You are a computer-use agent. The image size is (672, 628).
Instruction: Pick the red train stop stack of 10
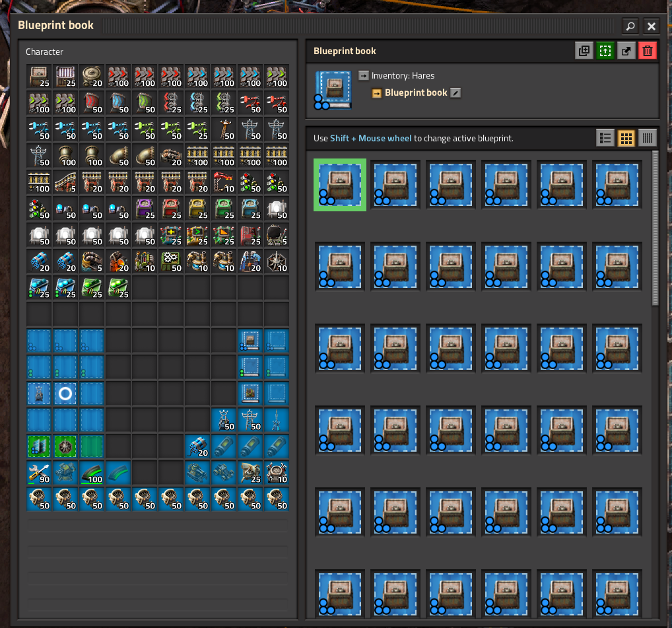(224, 183)
